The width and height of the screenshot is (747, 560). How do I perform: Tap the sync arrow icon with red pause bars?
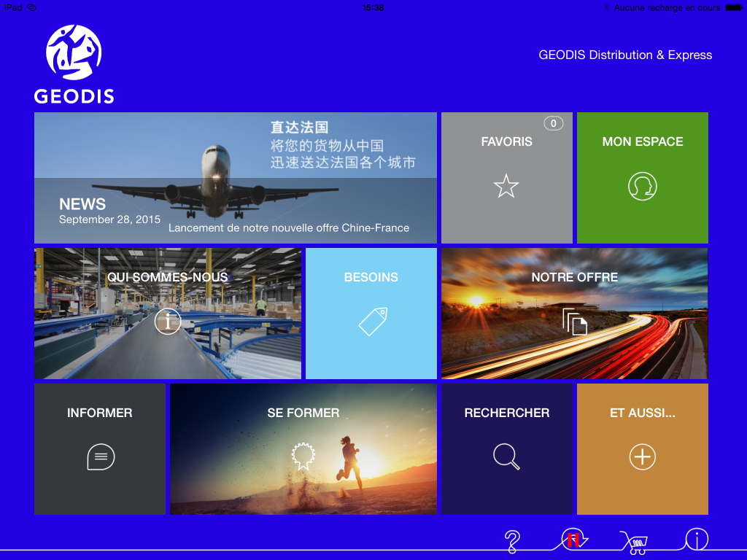click(x=573, y=540)
